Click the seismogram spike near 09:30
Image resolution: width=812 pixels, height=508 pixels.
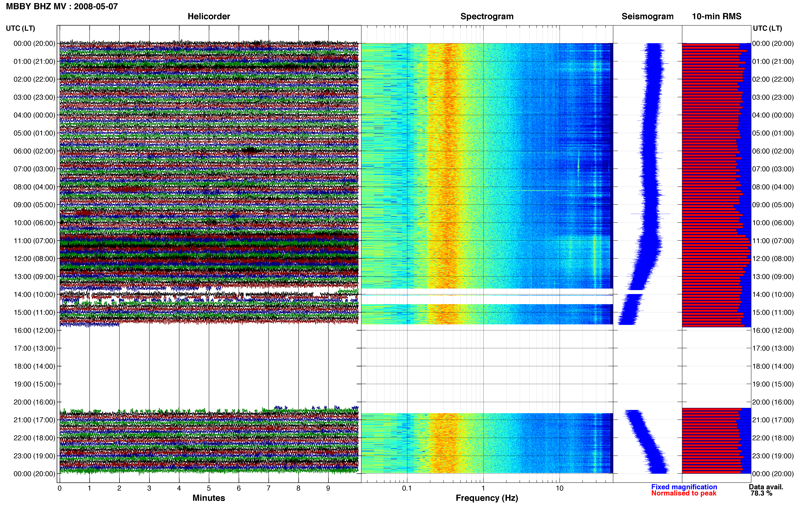tap(650, 214)
